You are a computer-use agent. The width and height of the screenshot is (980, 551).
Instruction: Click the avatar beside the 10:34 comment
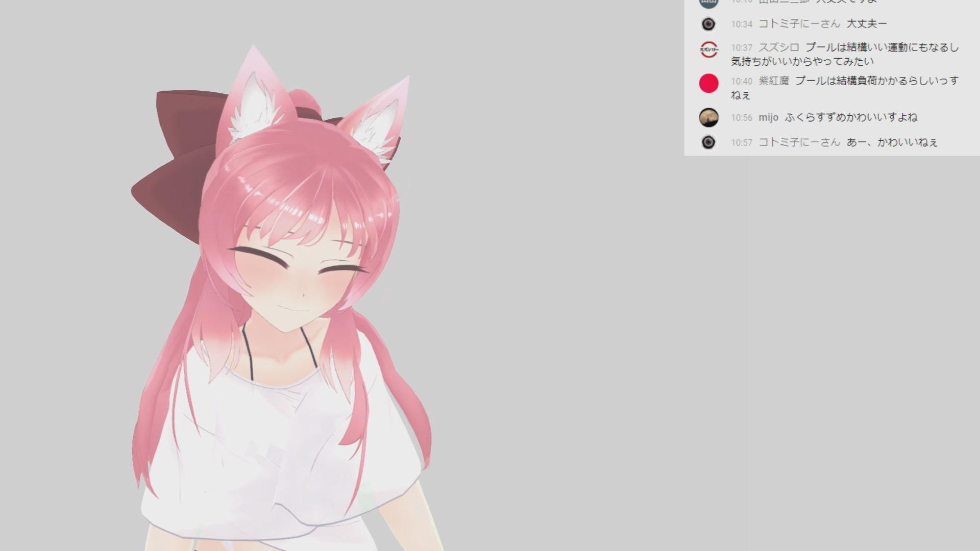pyautogui.click(x=708, y=24)
